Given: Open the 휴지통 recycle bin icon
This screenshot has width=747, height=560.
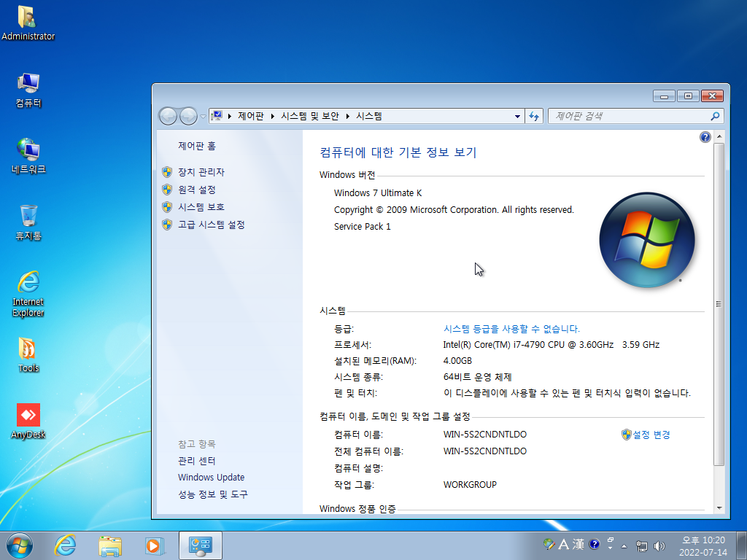Looking at the screenshot, I should tap(28, 222).
